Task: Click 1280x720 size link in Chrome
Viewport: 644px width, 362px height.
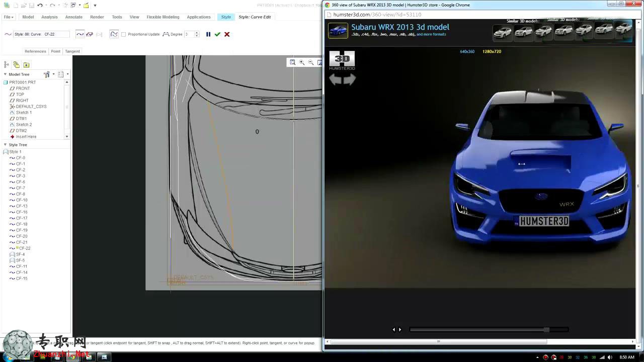Action: tap(492, 51)
